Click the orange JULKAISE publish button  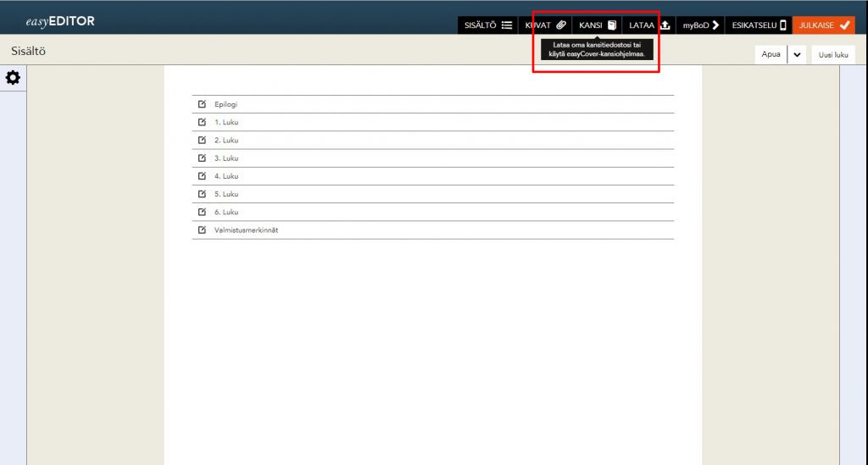click(824, 25)
